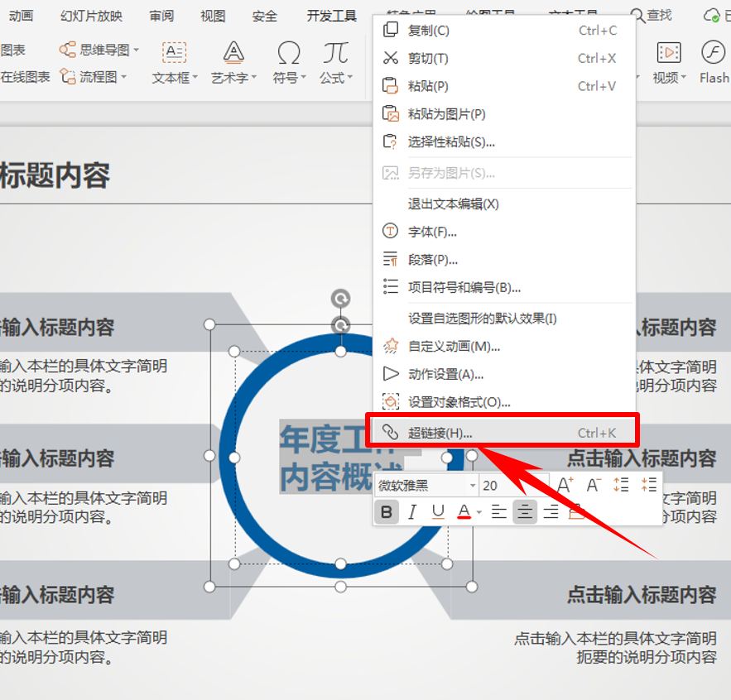The width and height of the screenshot is (731, 700).
Task: Click the Chart (图表) button
Action: pos(13,50)
